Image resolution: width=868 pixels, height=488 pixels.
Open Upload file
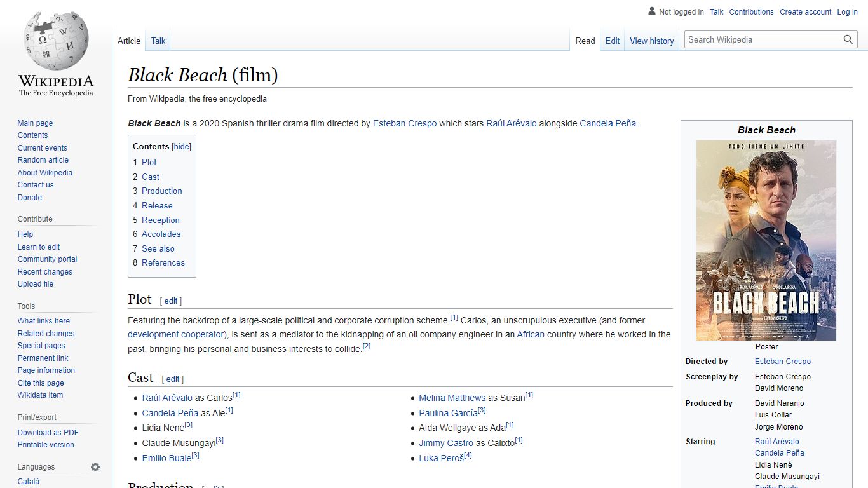tap(36, 284)
